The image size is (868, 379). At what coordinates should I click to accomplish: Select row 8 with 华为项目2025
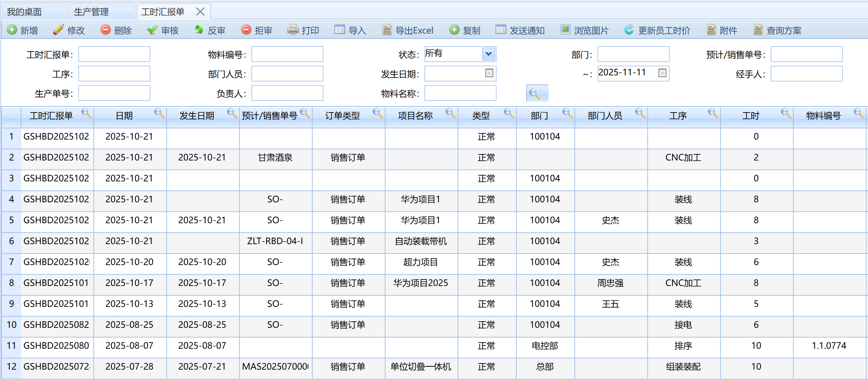click(420, 283)
